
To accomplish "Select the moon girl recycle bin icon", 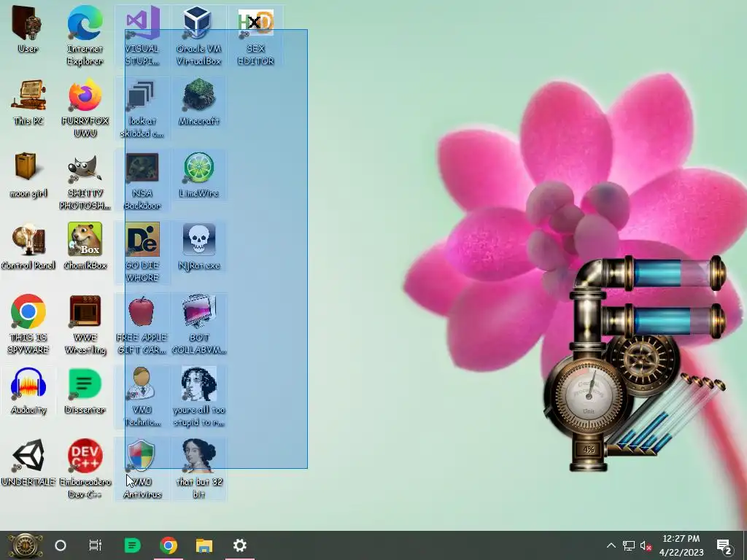I will 28,175.
